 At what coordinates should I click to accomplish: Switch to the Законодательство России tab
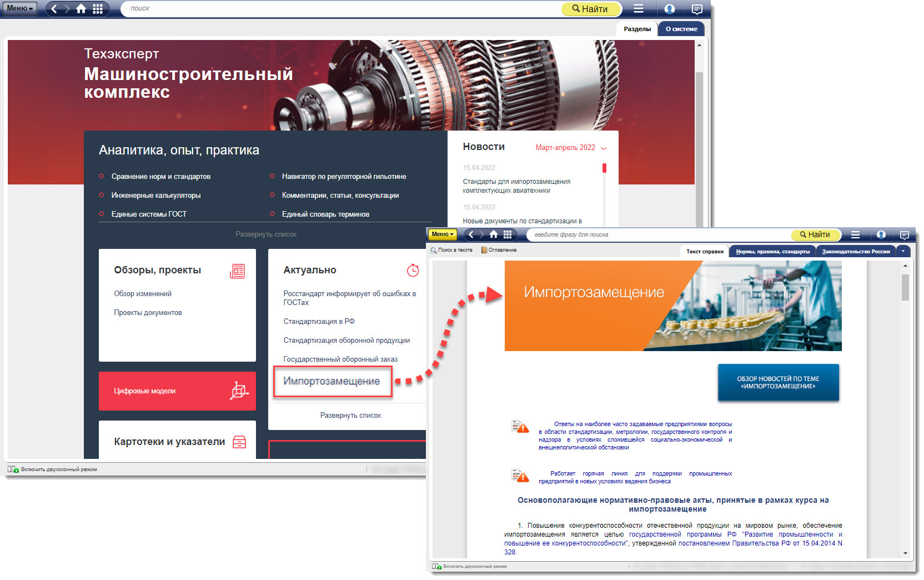pos(856,252)
